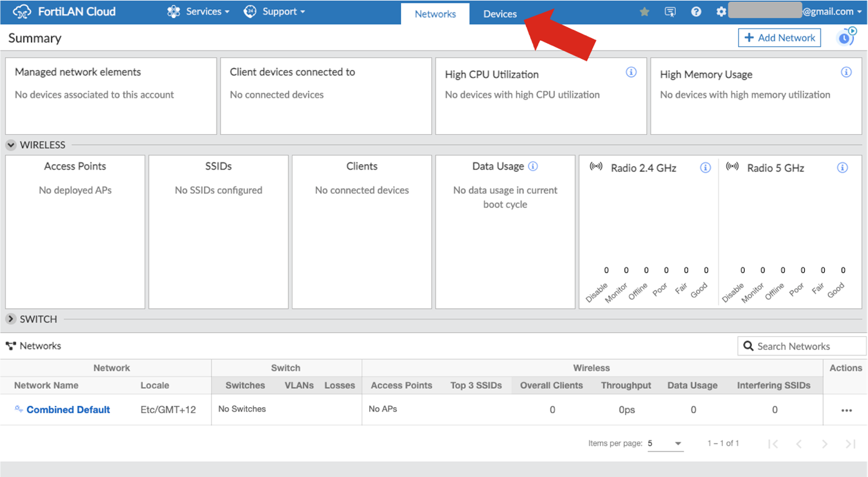Click the Add Network button
This screenshot has height=477, width=868.
(780, 38)
